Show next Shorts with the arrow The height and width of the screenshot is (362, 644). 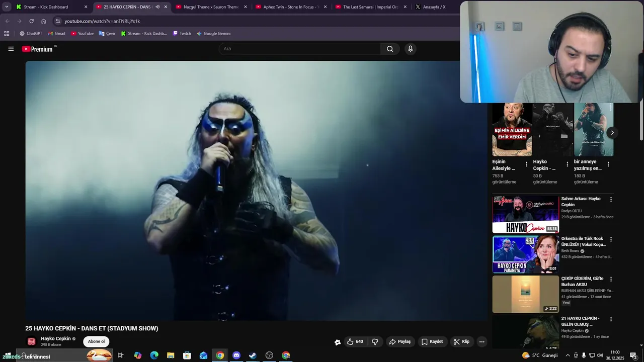[x=612, y=133]
